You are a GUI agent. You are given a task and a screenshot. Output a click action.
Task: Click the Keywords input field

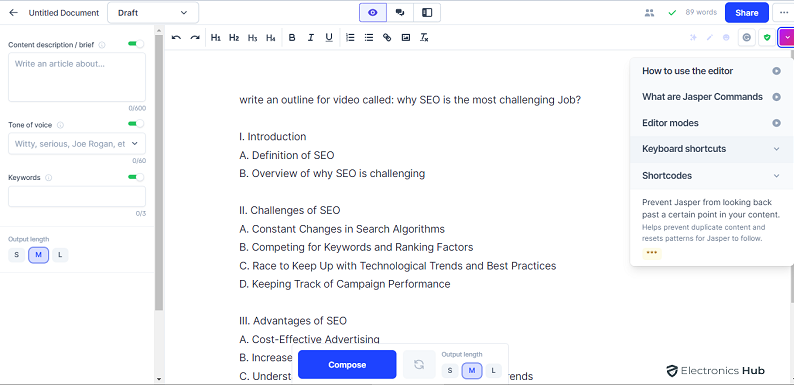[x=77, y=197]
